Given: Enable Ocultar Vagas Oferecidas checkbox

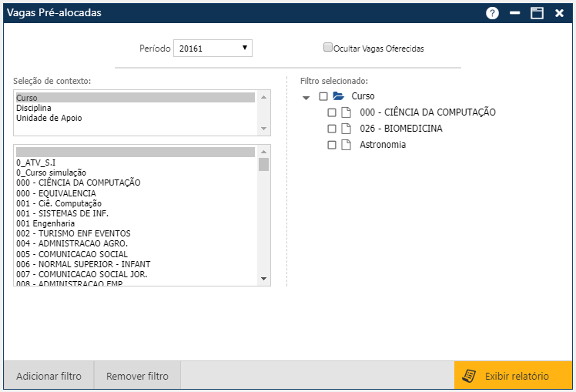Looking at the screenshot, I should [328, 47].
